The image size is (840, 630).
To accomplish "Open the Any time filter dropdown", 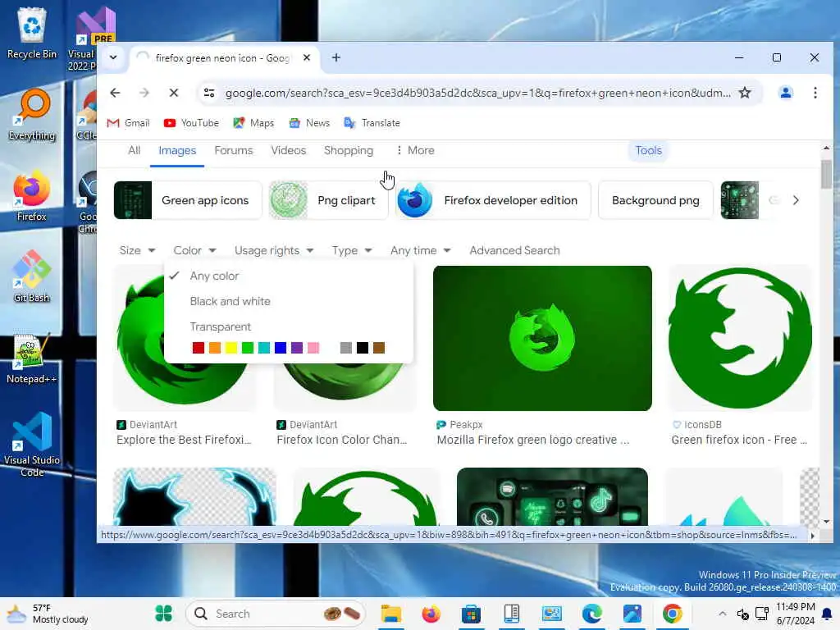I will tap(421, 250).
